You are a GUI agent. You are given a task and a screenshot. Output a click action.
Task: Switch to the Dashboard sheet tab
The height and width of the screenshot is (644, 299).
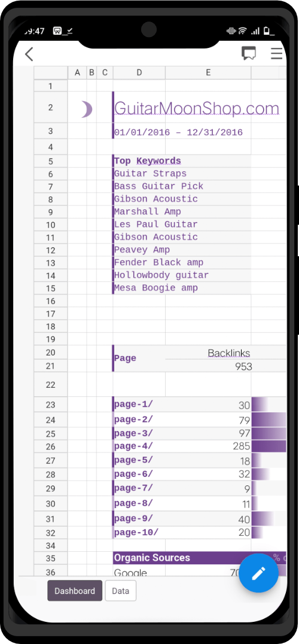pyautogui.click(x=75, y=591)
